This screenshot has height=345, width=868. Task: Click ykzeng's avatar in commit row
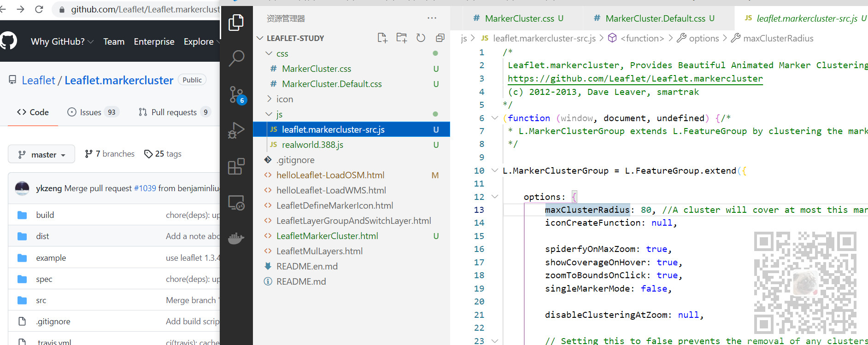pyautogui.click(x=22, y=188)
